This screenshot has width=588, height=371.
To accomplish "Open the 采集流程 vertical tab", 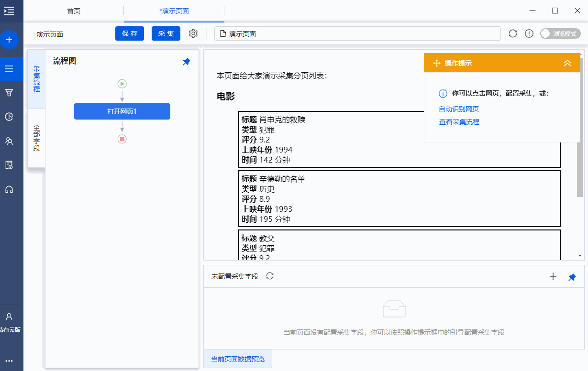I will click(36, 79).
